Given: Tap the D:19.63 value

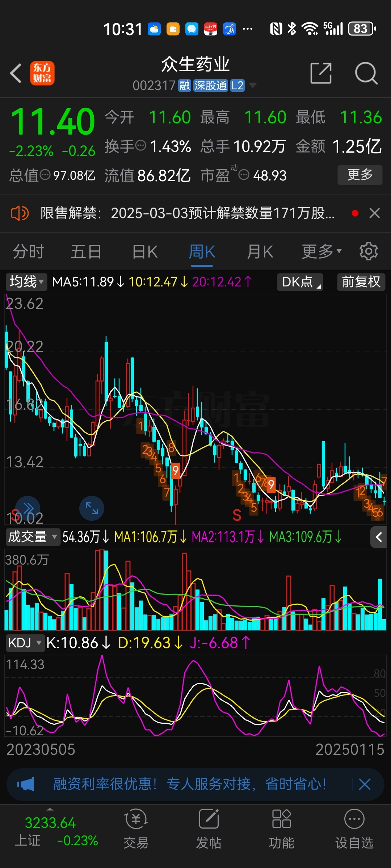Looking at the screenshot, I should coord(150,643).
